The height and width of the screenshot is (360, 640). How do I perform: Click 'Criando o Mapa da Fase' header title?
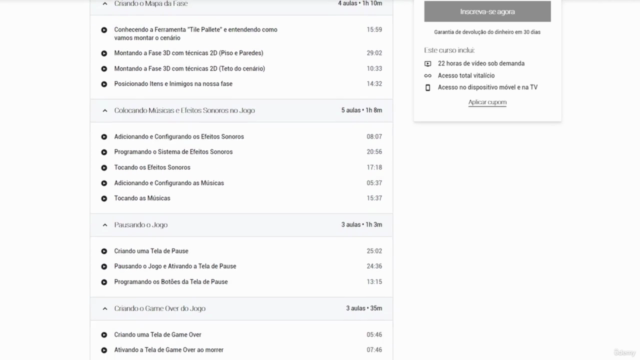coord(151,4)
